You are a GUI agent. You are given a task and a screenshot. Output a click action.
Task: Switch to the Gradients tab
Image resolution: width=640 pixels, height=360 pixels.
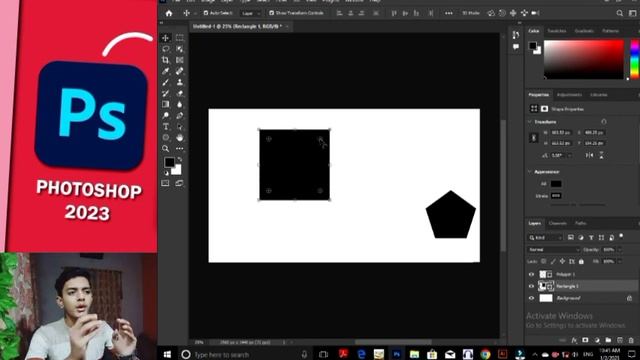click(584, 31)
